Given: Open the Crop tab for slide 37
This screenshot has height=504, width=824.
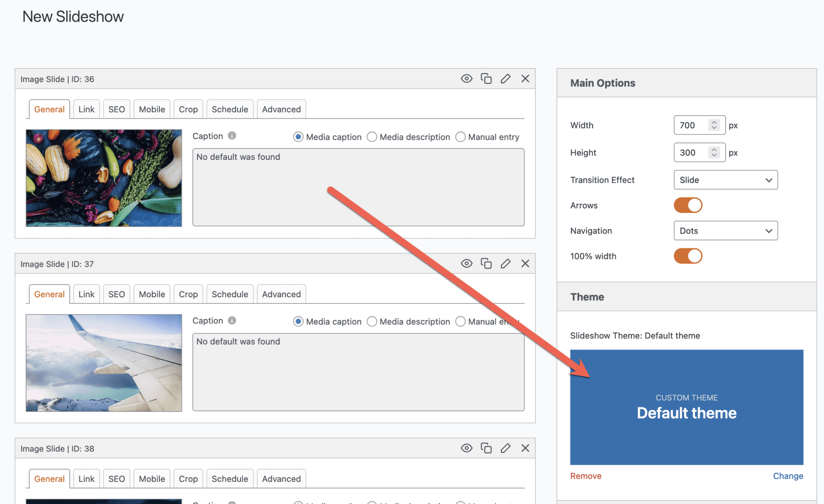Looking at the screenshot, I should point(188,294).
